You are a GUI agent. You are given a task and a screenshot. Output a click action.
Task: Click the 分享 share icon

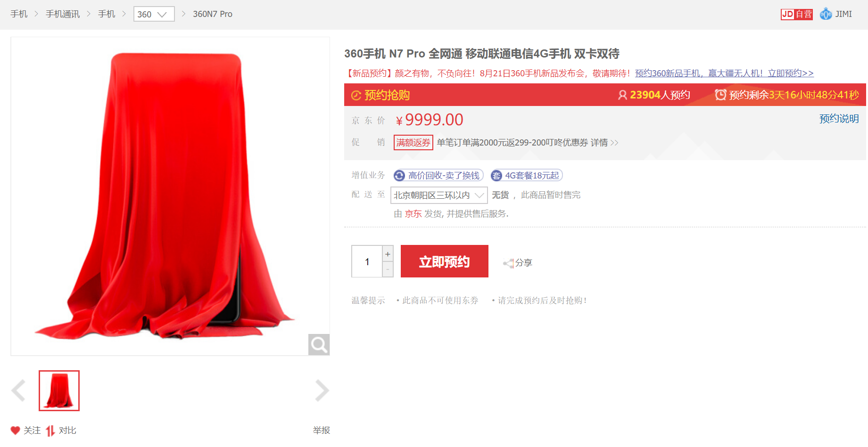pos(508,263)
